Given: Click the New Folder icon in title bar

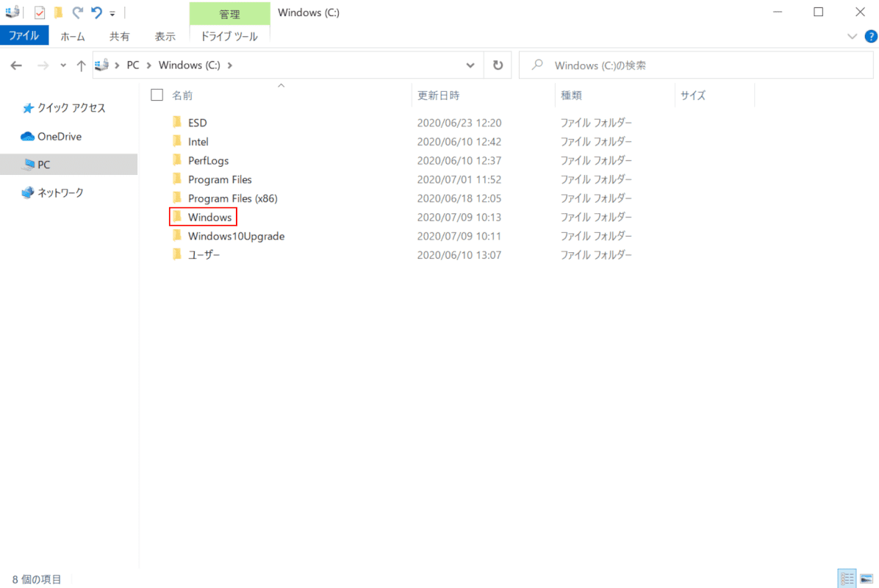Looking at the screenshot, I should pyautogui.click(x=58, y=12).
